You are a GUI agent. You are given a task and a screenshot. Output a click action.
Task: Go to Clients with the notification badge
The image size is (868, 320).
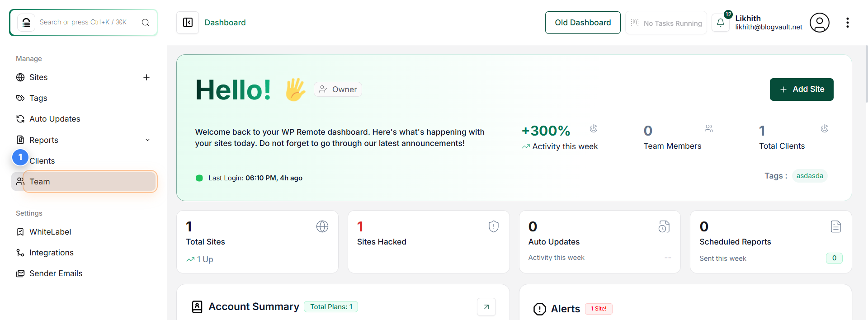42,160
